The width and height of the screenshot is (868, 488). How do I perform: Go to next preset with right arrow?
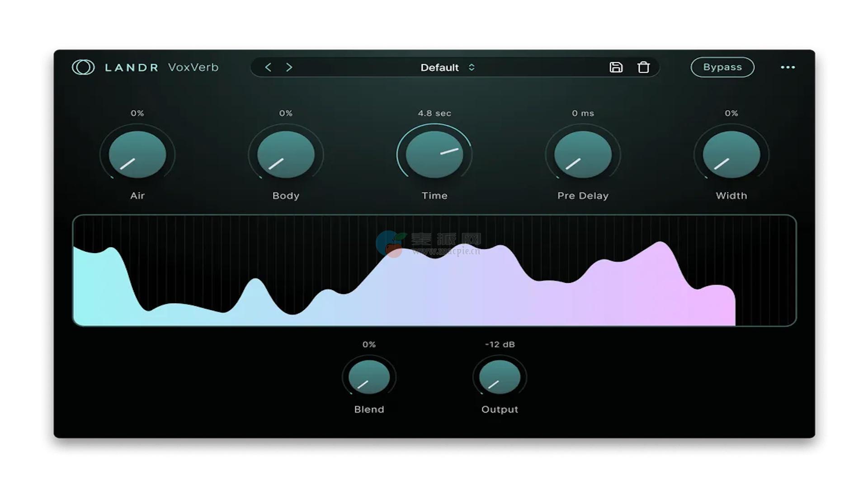(x=289, y=67)
